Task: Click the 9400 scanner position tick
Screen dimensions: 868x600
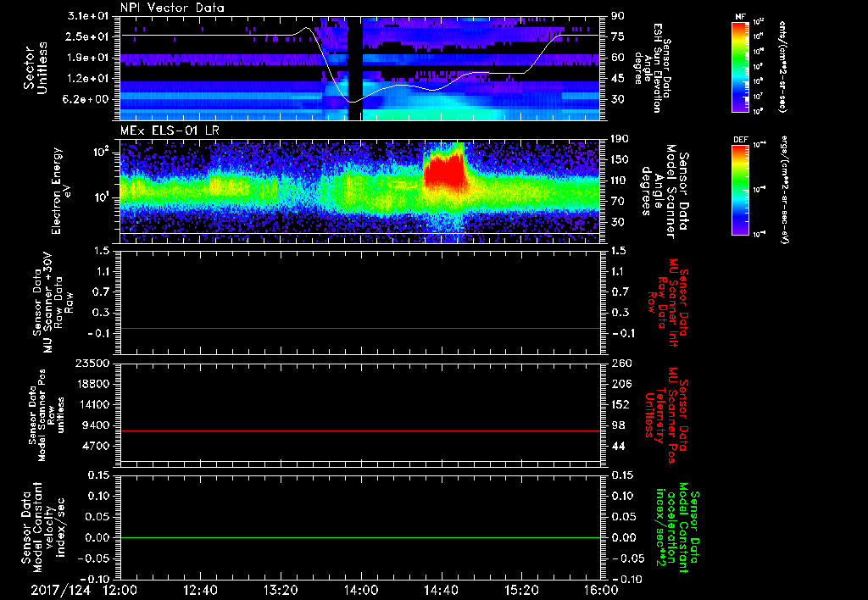Action: click(96, 425)
